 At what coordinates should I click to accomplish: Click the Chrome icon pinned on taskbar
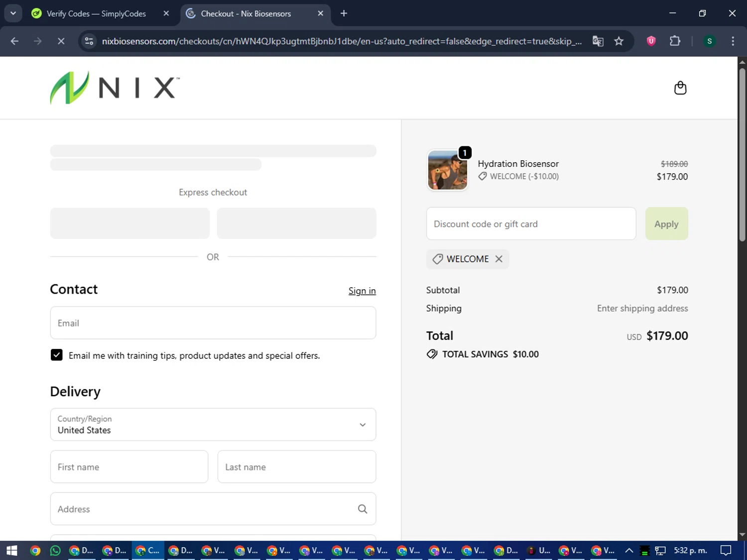tap(35, 551)
